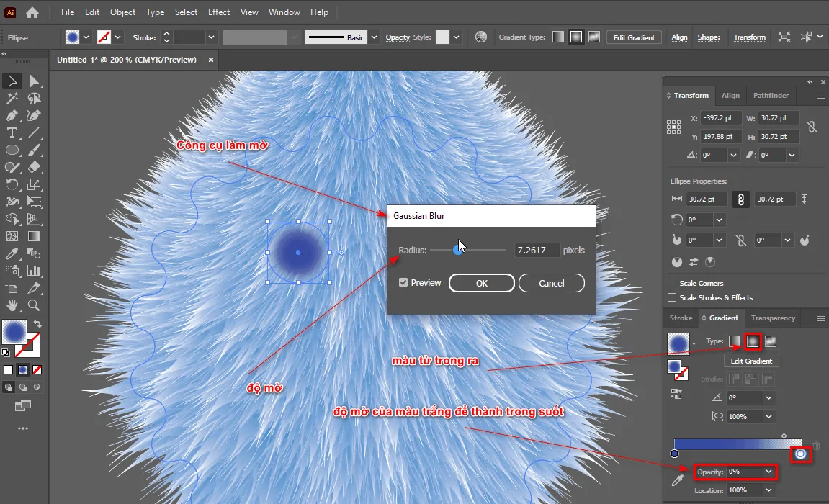Open the gradient stop Opacity dropdown
This screenshot has height=504, width=829.
pyautogui.click(x=769, y=472)
